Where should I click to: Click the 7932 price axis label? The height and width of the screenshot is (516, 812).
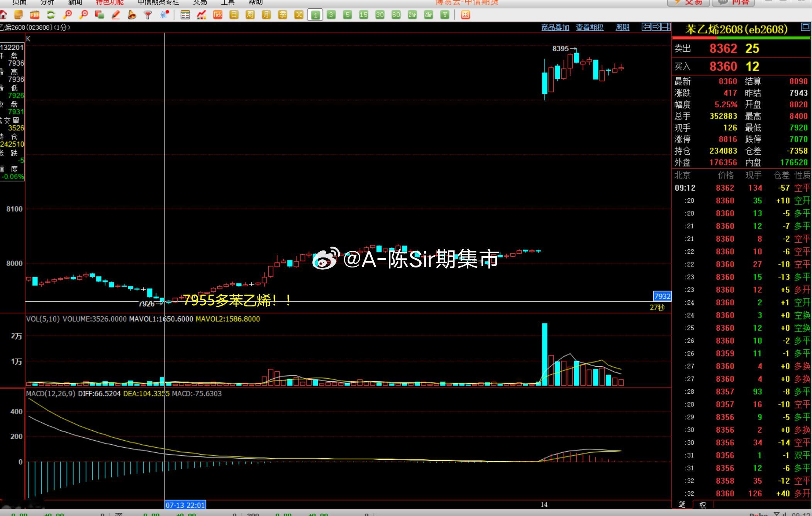click(662, 296)
